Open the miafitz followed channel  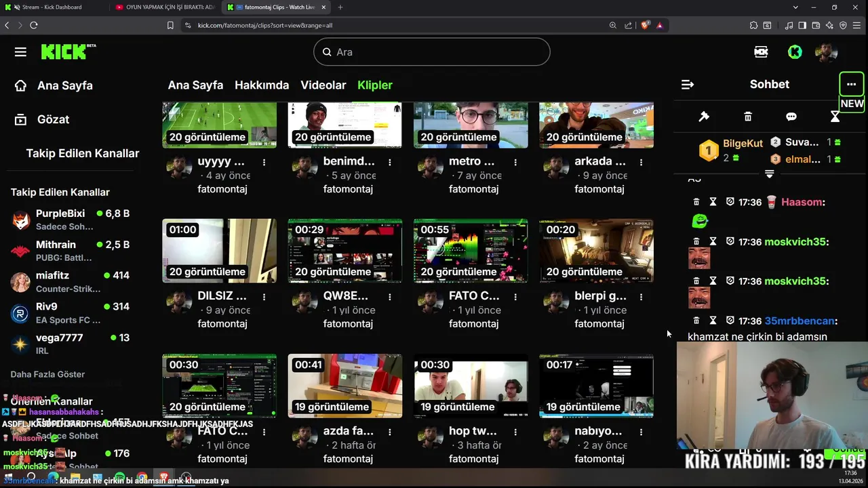click(x=71, y=282)
